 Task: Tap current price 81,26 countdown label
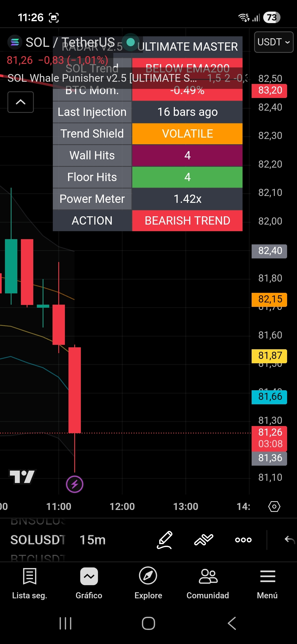pyautogui.click(x=269, y=438)
